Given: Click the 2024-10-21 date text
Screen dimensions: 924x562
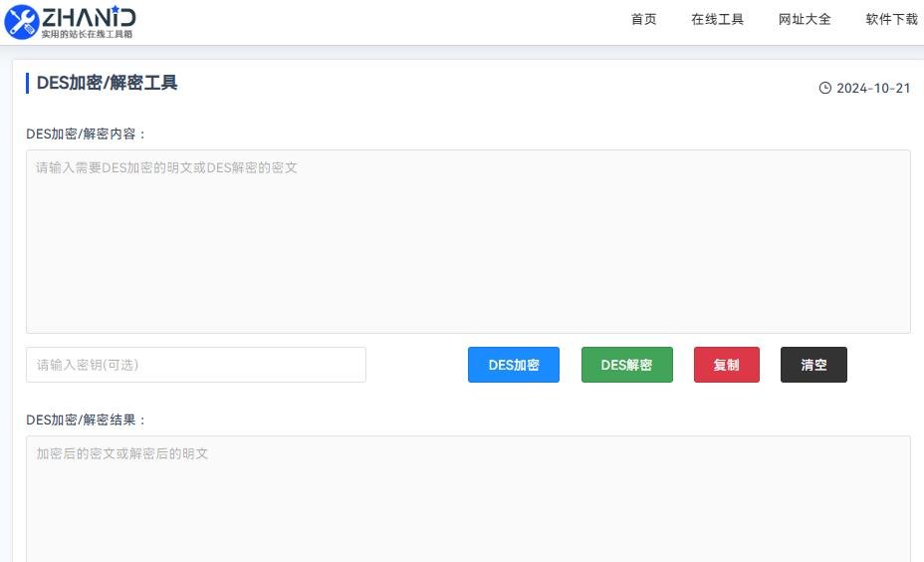Looking at the screenshot, I should coord(873,88).
